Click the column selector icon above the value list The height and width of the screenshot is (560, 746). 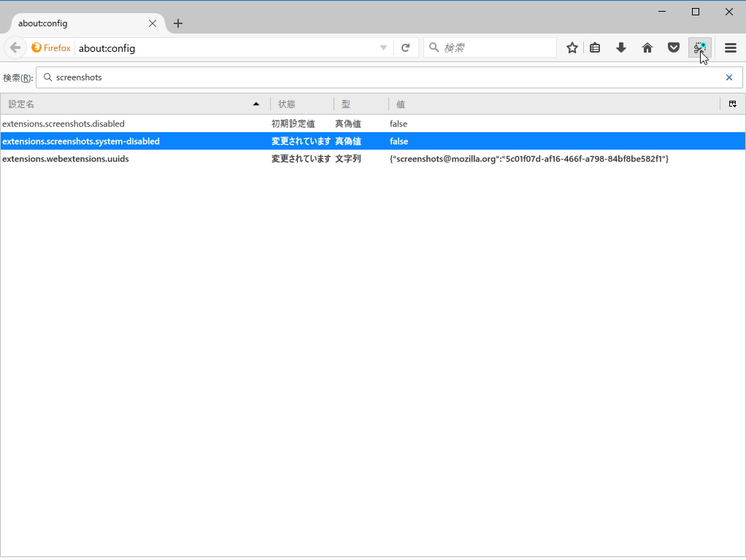(x=732, y=104)
